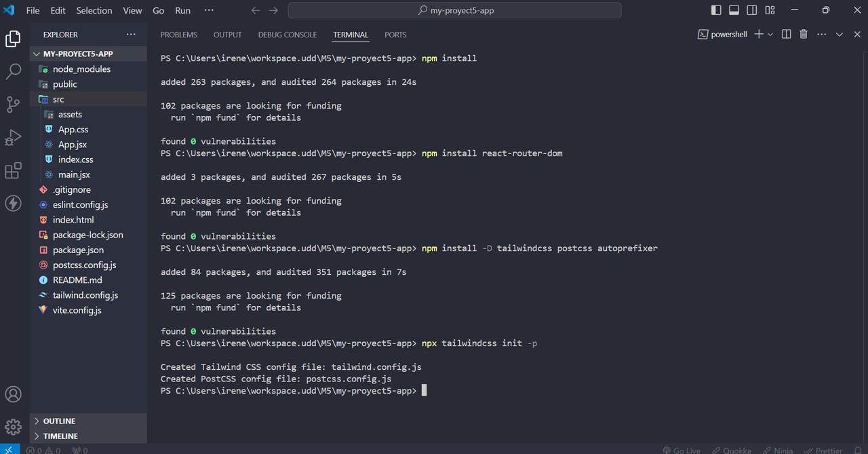
Task: Maximize the panel size chevron
Action: click(x=840, y=34)
